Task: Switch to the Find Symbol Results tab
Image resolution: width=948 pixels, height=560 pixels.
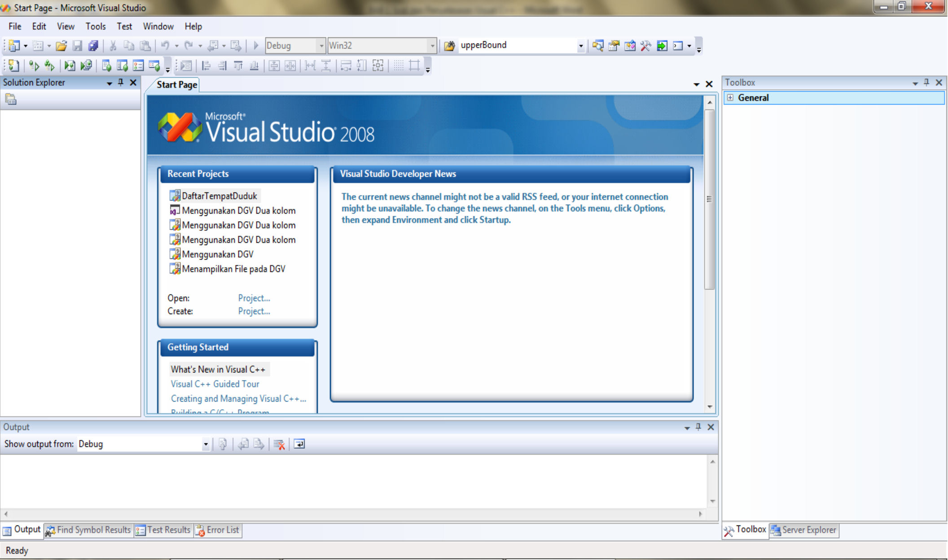Action: tap(88, 530)
